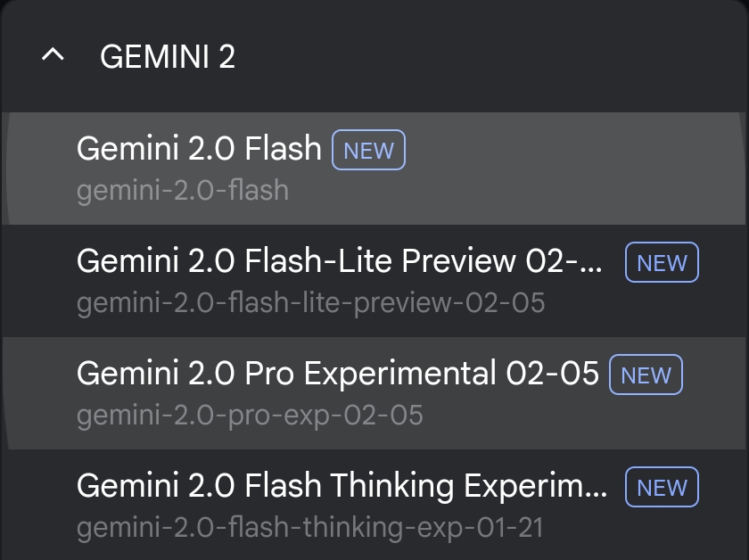
Task: Click the word Thinking in the last model
Action: (391, 487)
